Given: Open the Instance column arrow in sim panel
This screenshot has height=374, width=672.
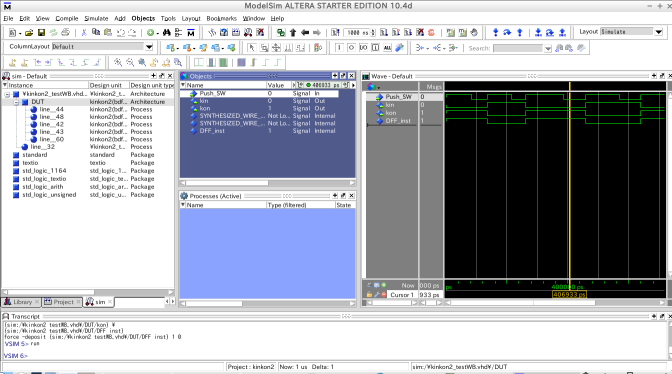Looking at the screenshot, I should [x=5, y=85].
